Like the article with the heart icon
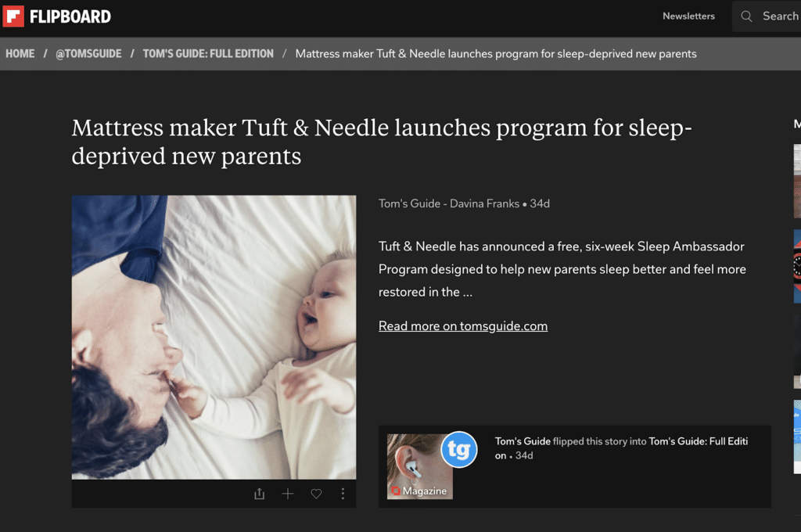Screen dimensions: 801x532 click(x=316, y=494)
